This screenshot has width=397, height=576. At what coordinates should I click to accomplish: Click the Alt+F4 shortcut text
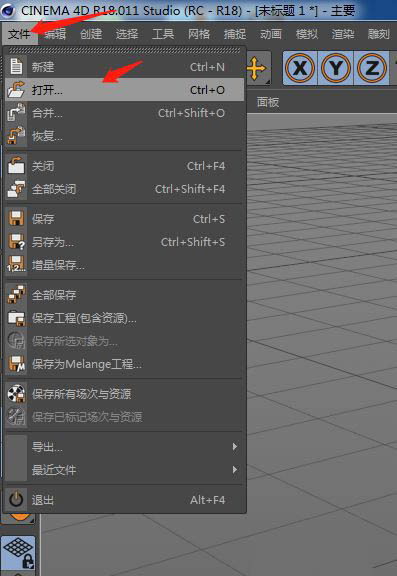coord(207,500)
